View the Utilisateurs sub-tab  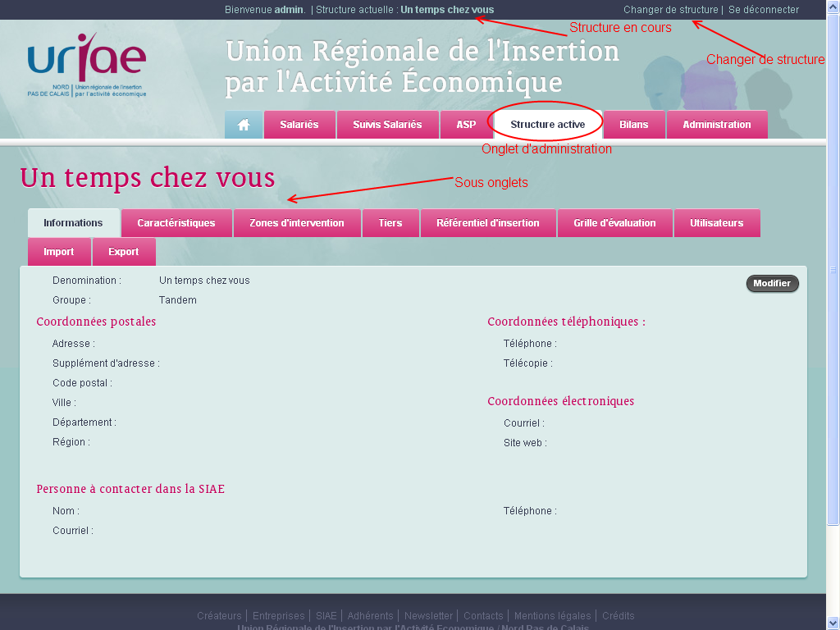716,223
